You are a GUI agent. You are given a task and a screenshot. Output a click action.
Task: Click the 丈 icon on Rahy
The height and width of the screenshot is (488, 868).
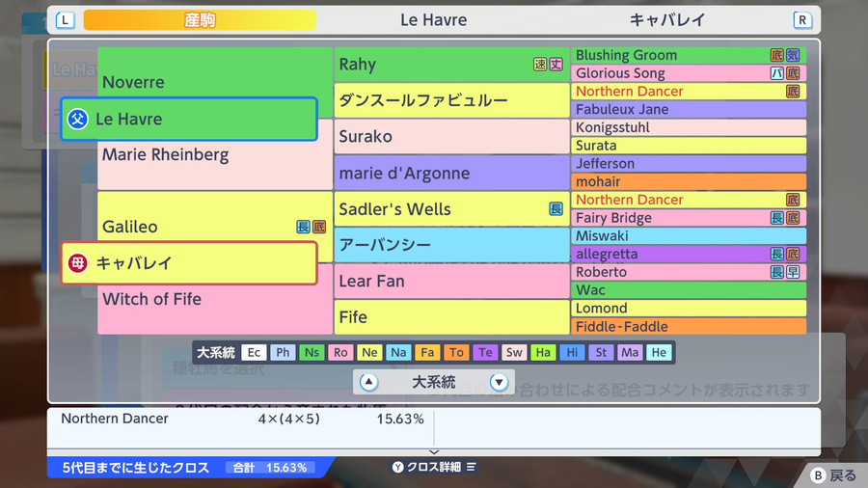(x=556, y=65)
